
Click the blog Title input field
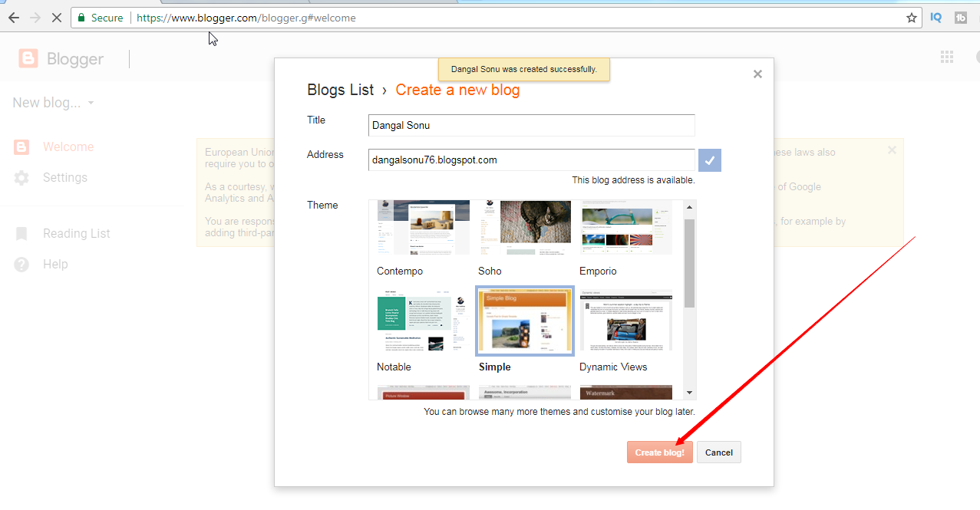532,125
